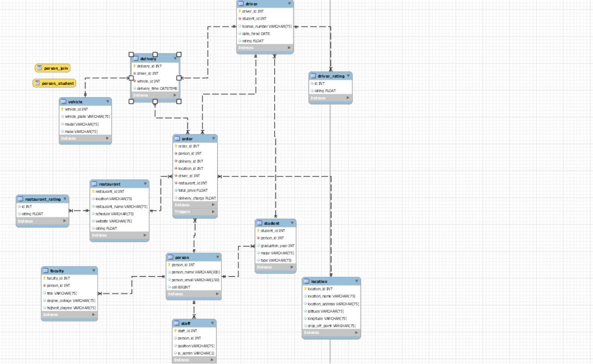Collapse the driver table using its header arrow

[x=290, y=4]
